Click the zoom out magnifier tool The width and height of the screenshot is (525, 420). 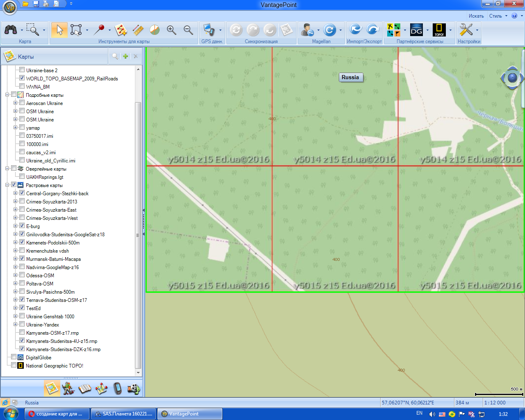188,30
